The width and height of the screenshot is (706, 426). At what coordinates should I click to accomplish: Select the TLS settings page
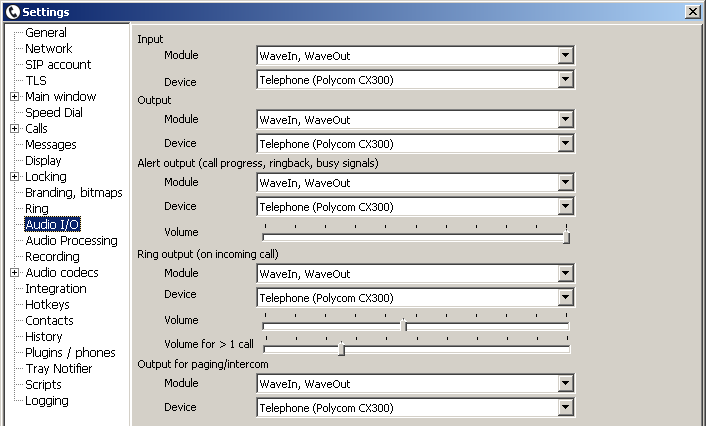coord(36,81)
